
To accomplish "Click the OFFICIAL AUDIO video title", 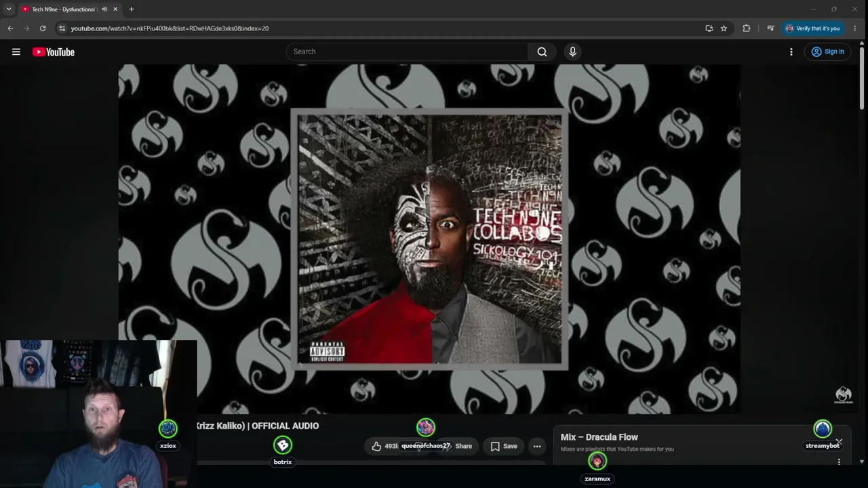I will [258, 426].
